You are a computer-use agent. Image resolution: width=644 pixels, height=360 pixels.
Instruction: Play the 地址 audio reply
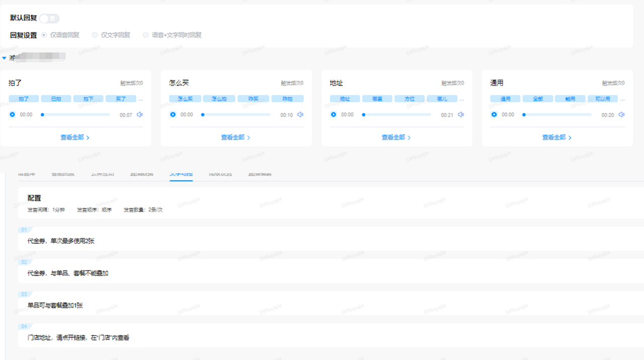(333, 115)
